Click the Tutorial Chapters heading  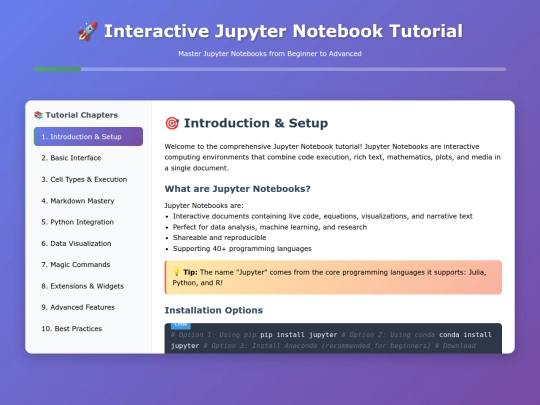click(82, 115)
